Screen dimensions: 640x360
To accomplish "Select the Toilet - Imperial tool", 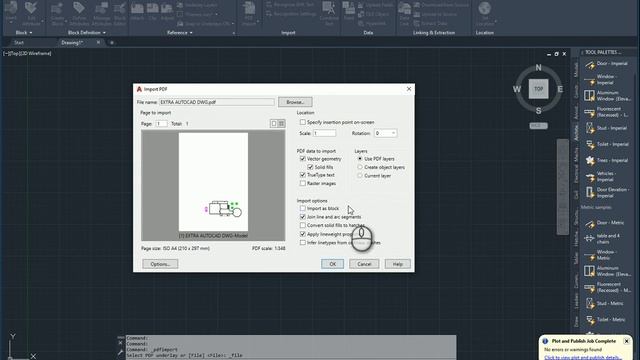I will (607, 144).
